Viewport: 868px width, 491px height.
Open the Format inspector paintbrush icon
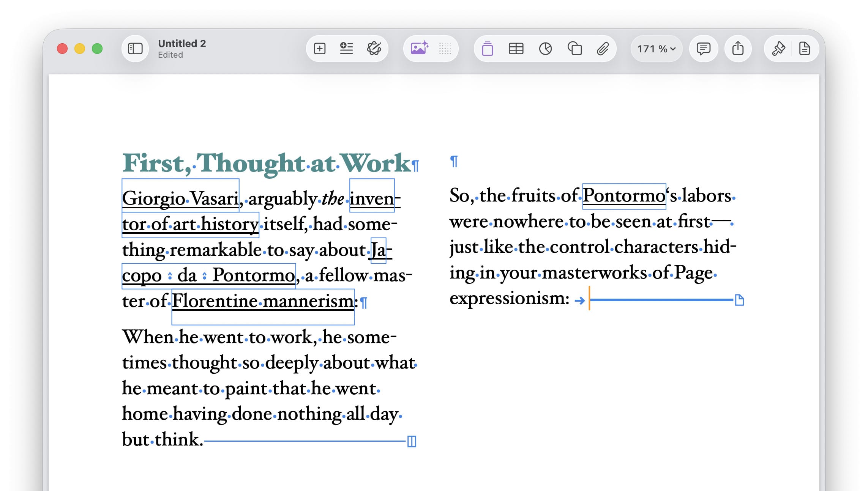click(778, 49)
